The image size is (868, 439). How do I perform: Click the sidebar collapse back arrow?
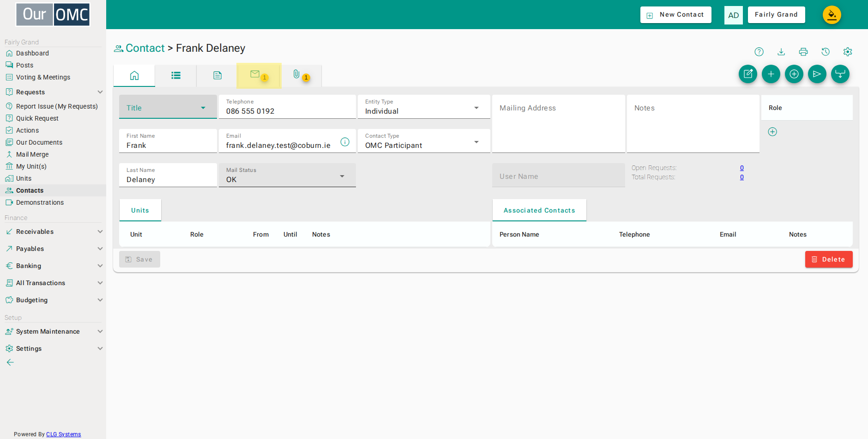coord(10,362)
